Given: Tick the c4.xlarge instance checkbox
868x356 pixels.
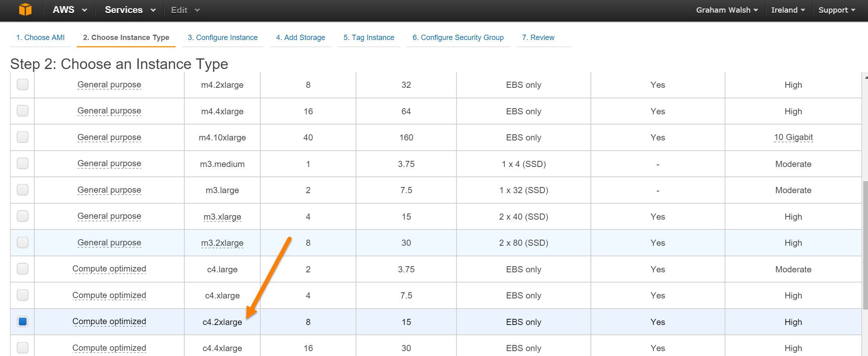Looking at the screenshot, I should [x=22, y=295].
